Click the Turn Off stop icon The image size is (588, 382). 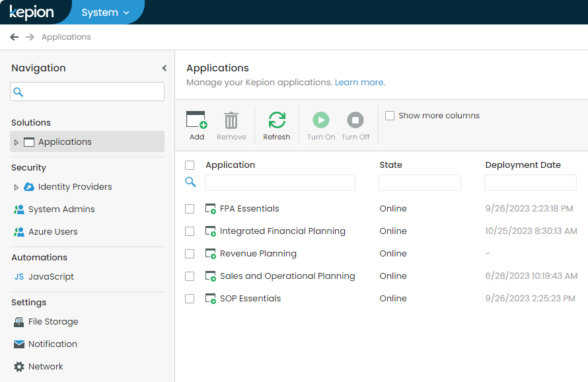355,120
